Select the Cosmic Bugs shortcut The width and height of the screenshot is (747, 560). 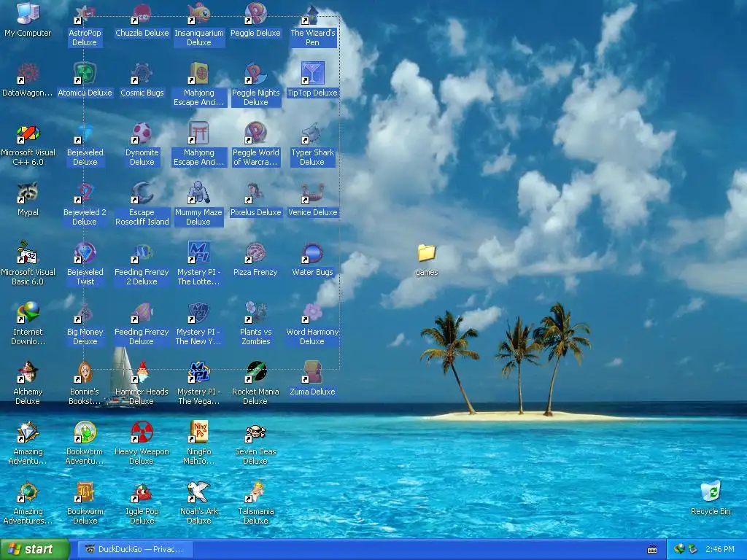pos(142,73)
